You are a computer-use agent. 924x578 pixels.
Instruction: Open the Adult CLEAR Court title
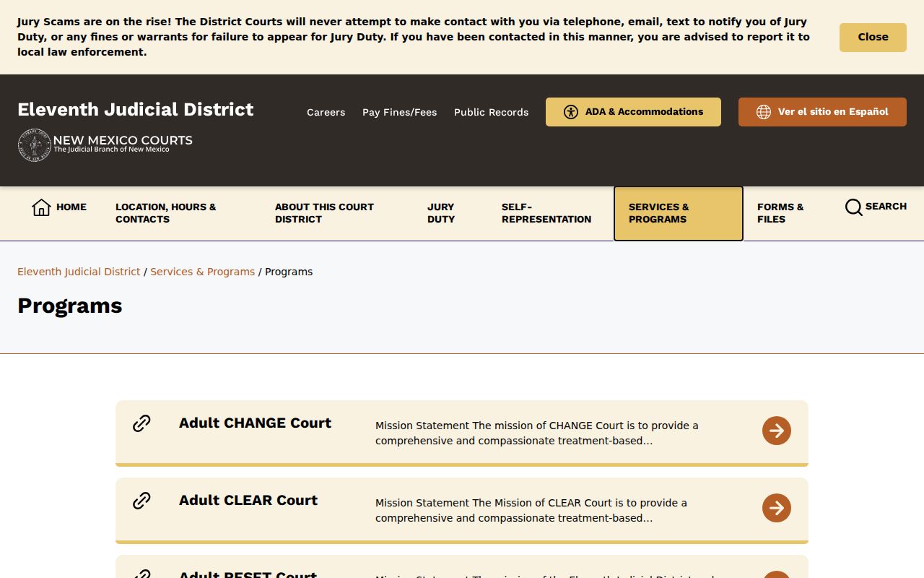[x=248, y=501]
